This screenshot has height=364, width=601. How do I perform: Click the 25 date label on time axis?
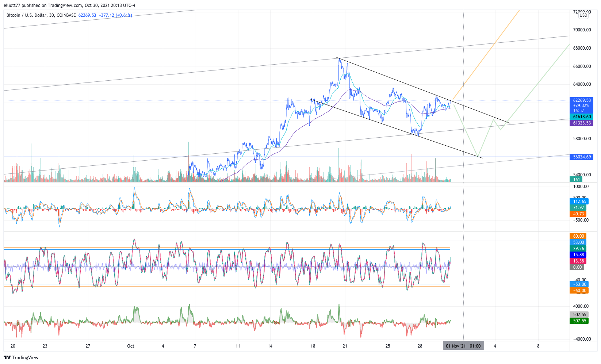click(388, 346)
